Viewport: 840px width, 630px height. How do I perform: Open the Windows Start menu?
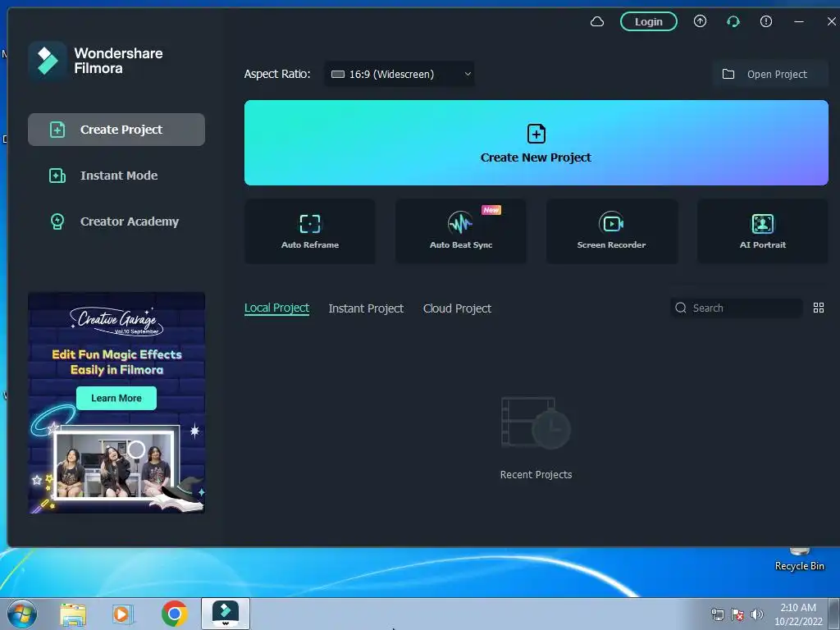pyautogui.click(x=21, y=614)
